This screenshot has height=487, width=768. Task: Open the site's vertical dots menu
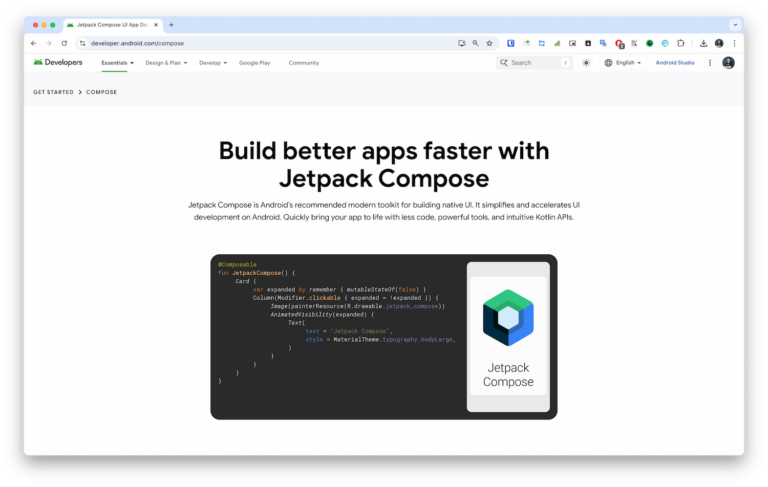pyautogui.click(x=710, y=63)
